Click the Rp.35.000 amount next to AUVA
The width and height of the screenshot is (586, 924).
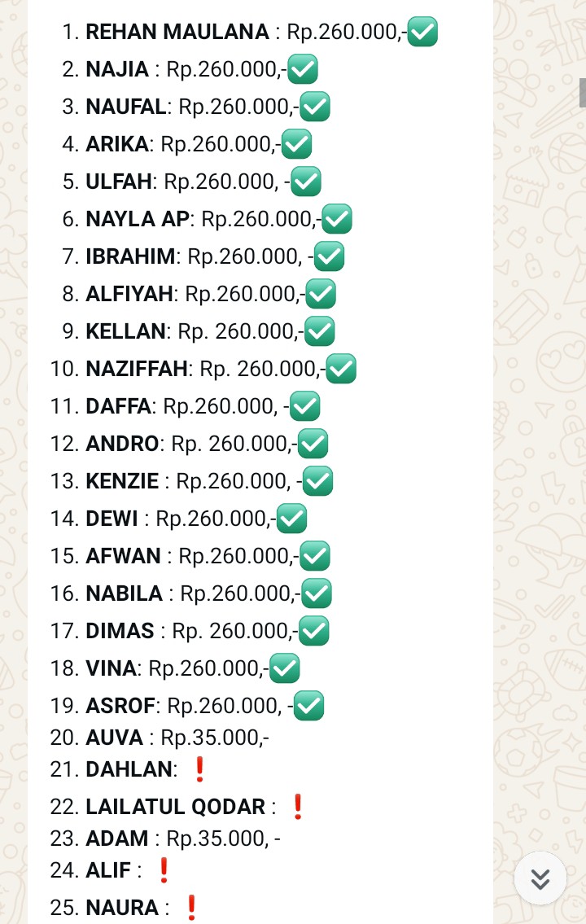(x=214, y=738)
